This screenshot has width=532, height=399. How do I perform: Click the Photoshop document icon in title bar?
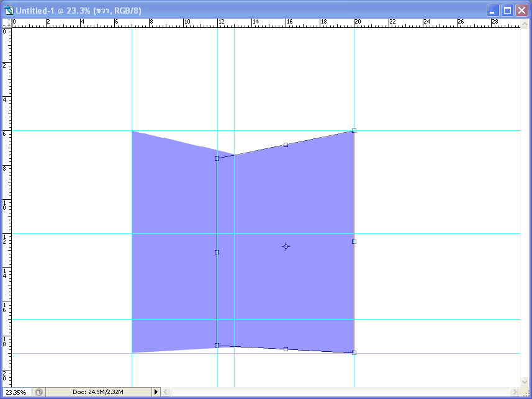pyautogui.click(x=9, y=11)
